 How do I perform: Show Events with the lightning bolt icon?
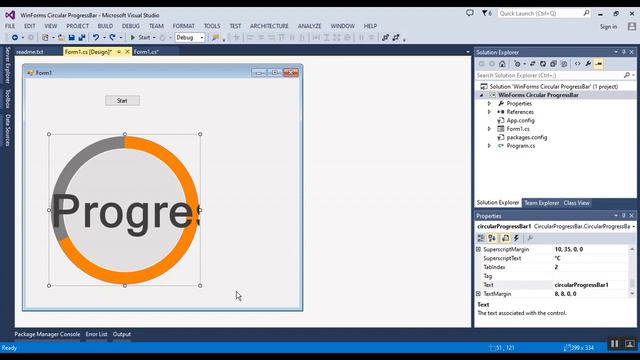click(x=516, y=238)
